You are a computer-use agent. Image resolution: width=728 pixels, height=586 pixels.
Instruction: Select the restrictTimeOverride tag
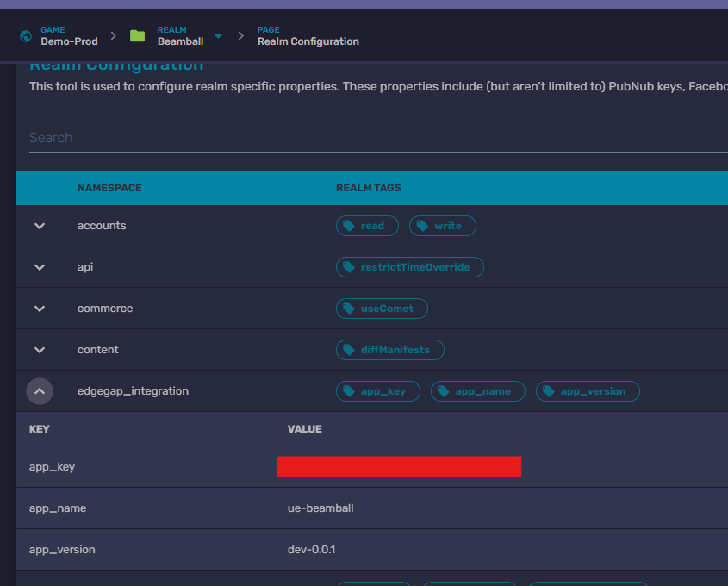[410, 267]
